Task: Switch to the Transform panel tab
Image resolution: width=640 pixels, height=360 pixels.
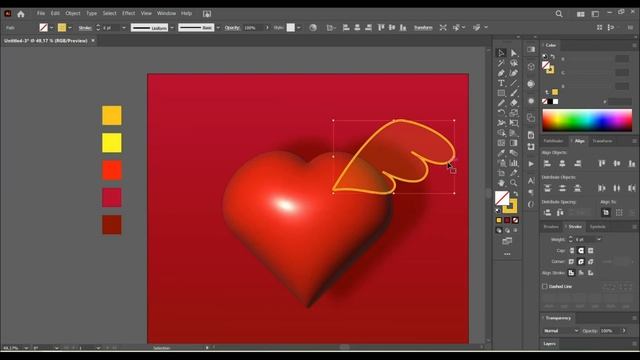Action: [602, 141]
